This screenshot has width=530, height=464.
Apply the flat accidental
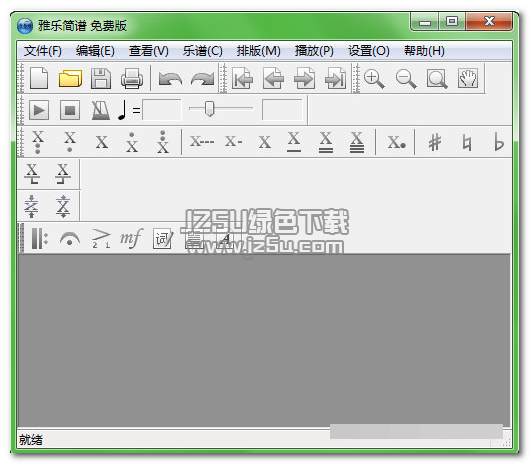(499, 142)
